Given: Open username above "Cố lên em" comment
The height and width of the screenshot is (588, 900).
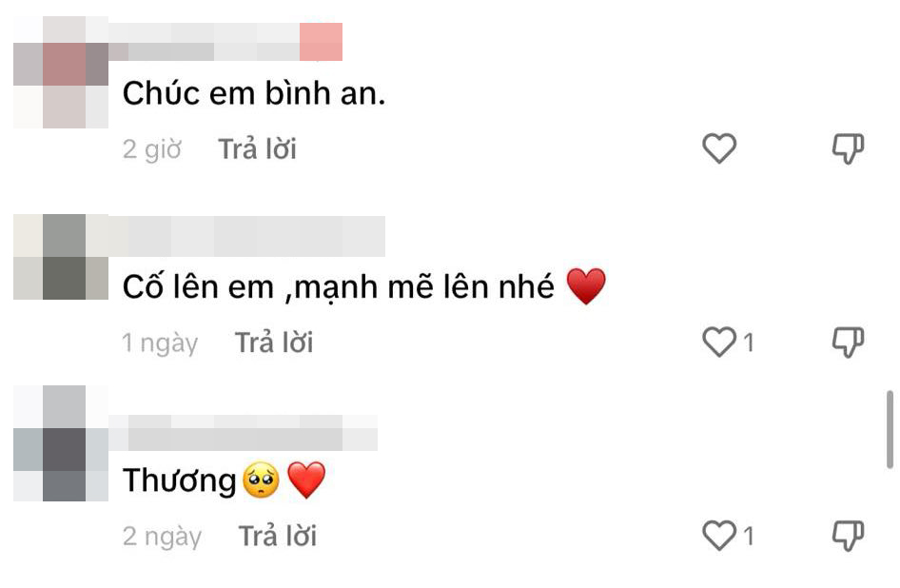Looking at the screenshot, I should (x=246, y=236).
